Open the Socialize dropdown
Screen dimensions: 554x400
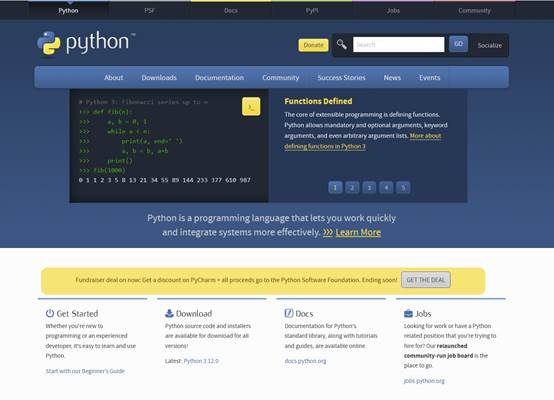point(490,45)
